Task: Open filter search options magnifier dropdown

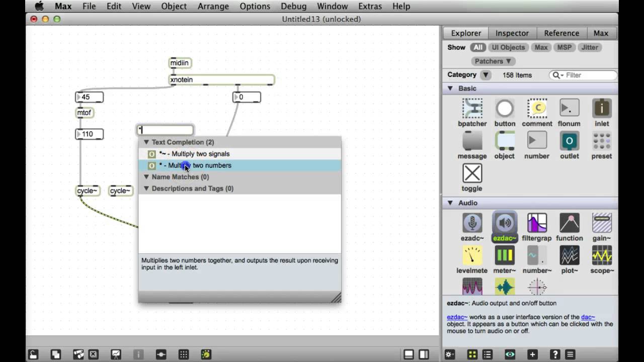Action: pyautogui.click(x=558, y=75)
